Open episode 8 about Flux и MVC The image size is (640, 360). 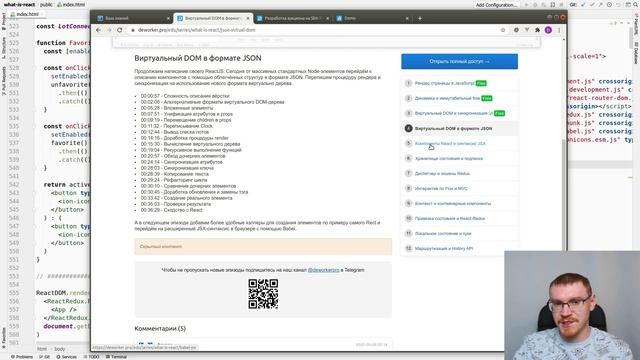(441, 189)
